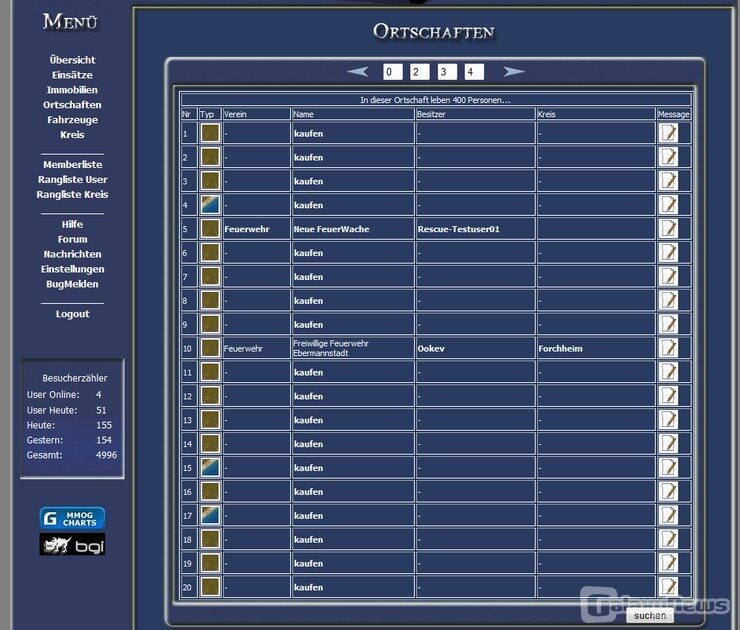Click Logout in the sidebar
The height and width of the screenshot is (630, 740).
pyautogui.click(x=72, y=314)
